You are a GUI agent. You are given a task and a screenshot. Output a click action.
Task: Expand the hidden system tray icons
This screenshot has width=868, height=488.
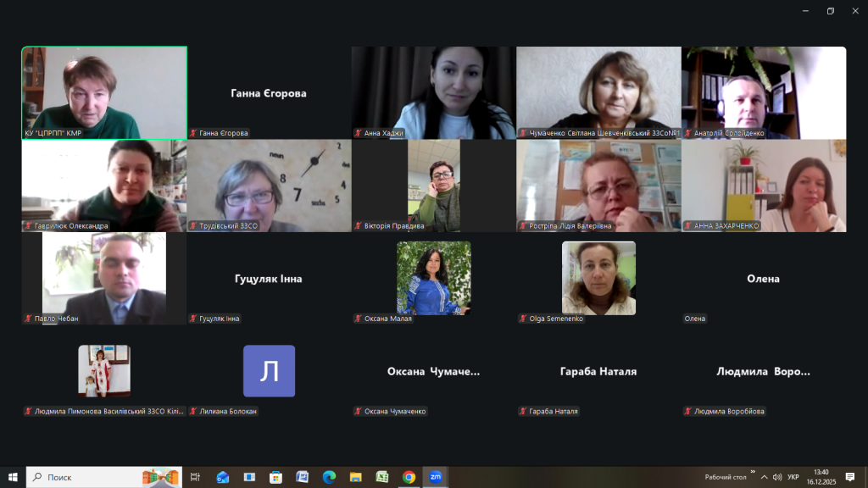(x=764, y=477)
